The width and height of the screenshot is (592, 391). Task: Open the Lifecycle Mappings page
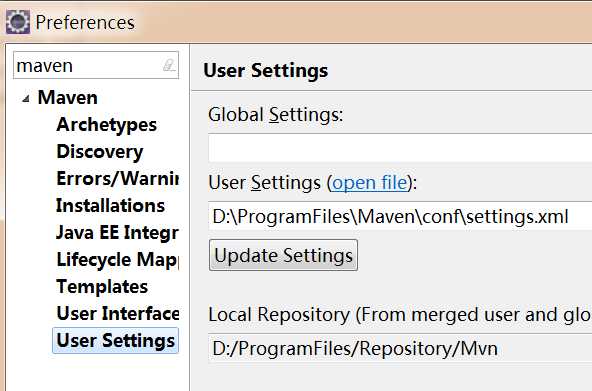pos(117,260)
